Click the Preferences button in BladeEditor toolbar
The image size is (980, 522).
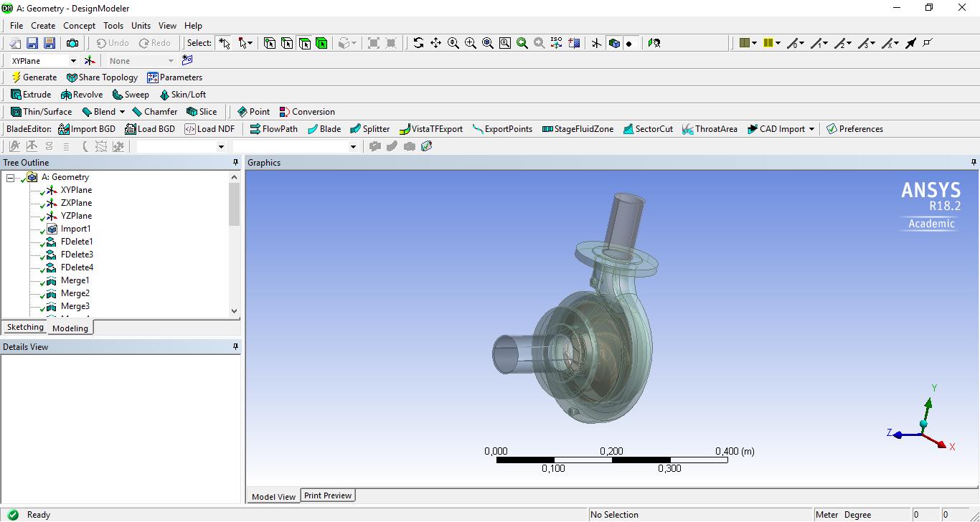click(854, 129)
